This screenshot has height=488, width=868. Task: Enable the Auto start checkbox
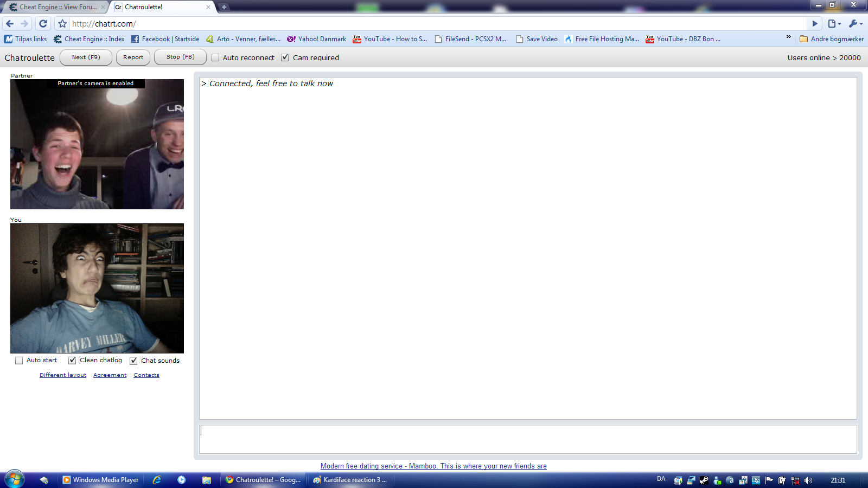point(19,361)
